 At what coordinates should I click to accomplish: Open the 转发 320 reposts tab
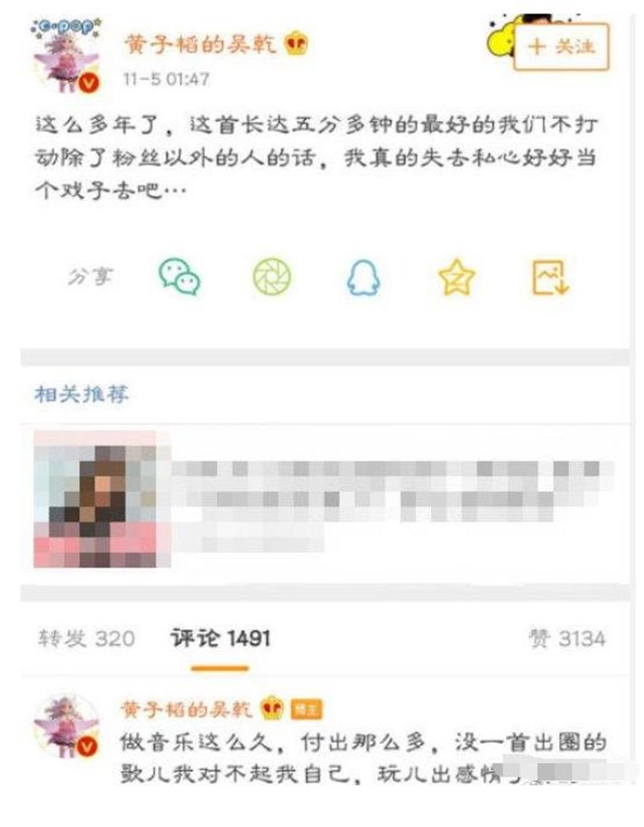[x=86, y=639]
